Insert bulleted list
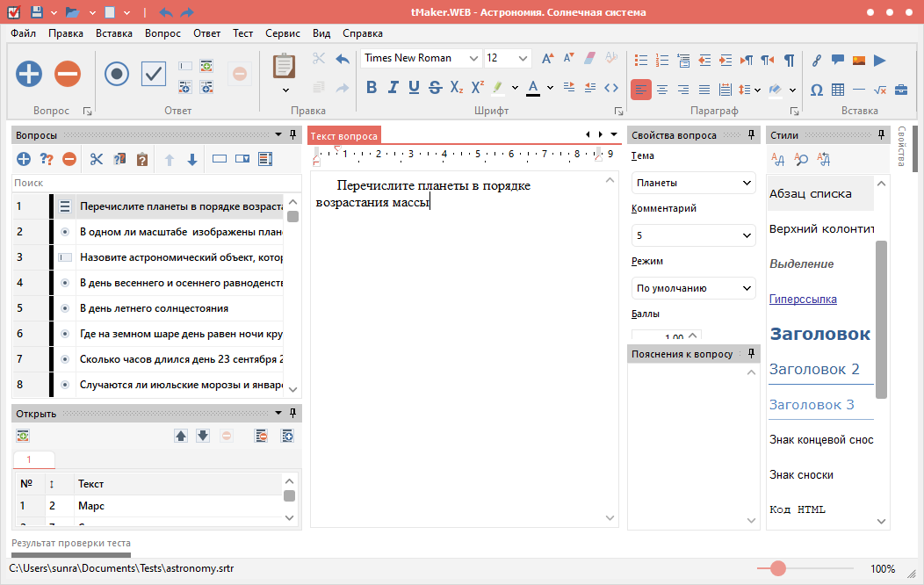 [641, 60]
